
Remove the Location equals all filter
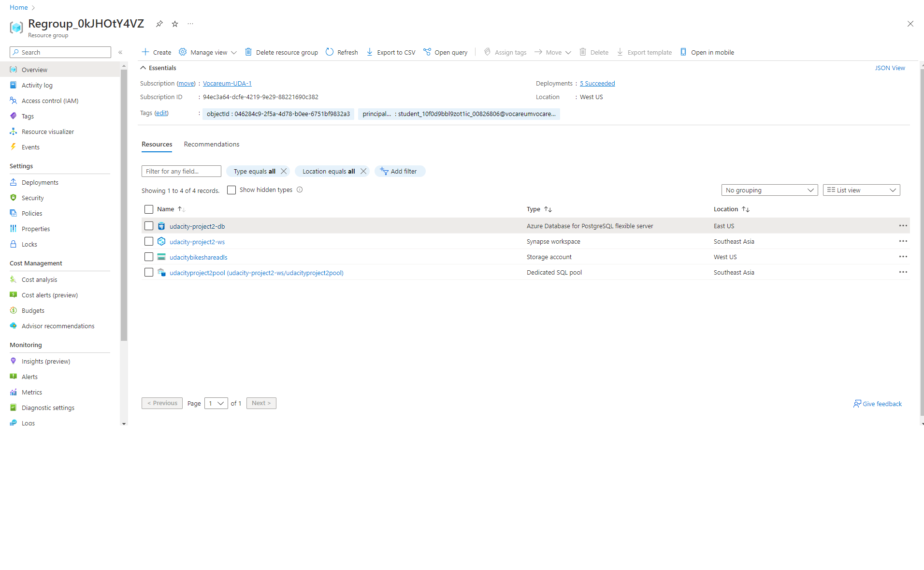[363, 171]
